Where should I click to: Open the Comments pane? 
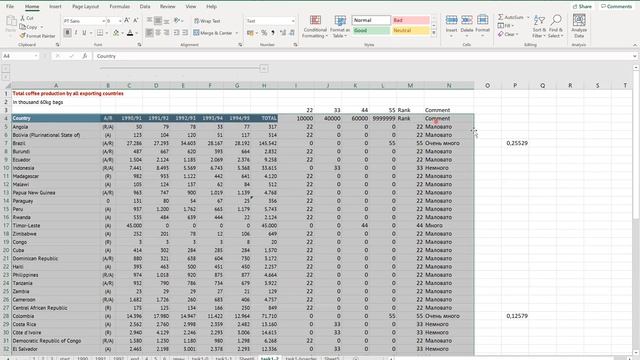click(x=616, y=7)
